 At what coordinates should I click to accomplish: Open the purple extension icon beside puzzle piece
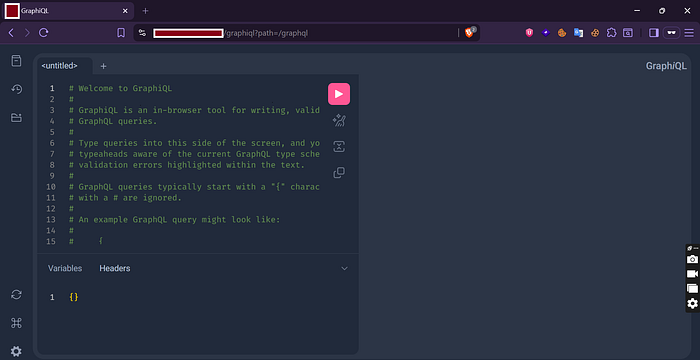[628, 33]
